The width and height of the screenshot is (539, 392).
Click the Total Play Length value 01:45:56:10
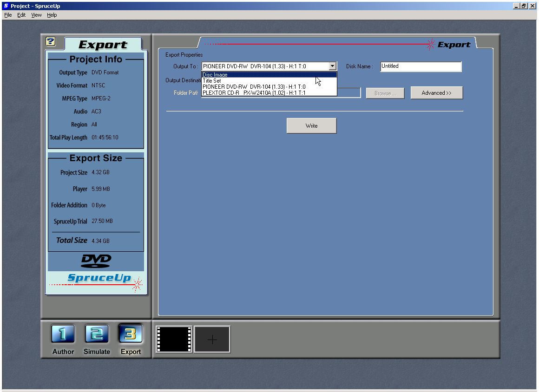coord(105,137)
